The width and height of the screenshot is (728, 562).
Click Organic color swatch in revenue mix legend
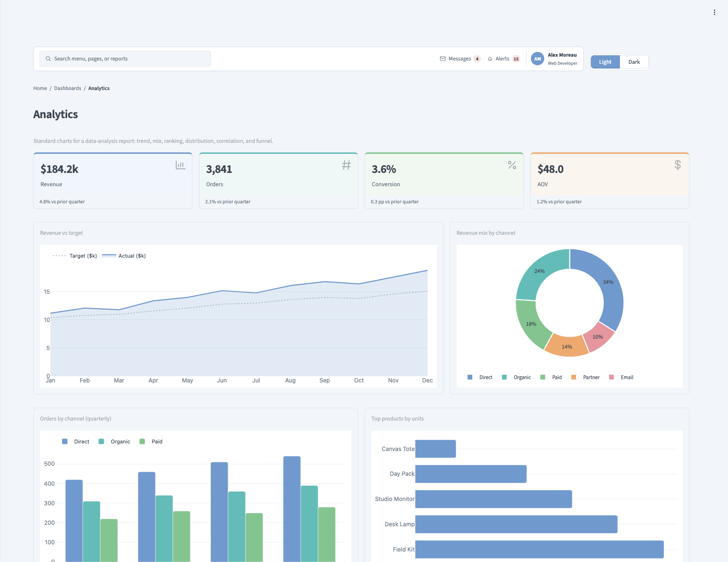pos(504,377)
